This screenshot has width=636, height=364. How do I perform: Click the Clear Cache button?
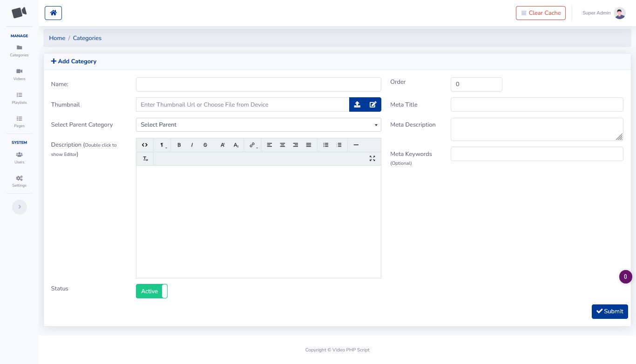point(541,13)
